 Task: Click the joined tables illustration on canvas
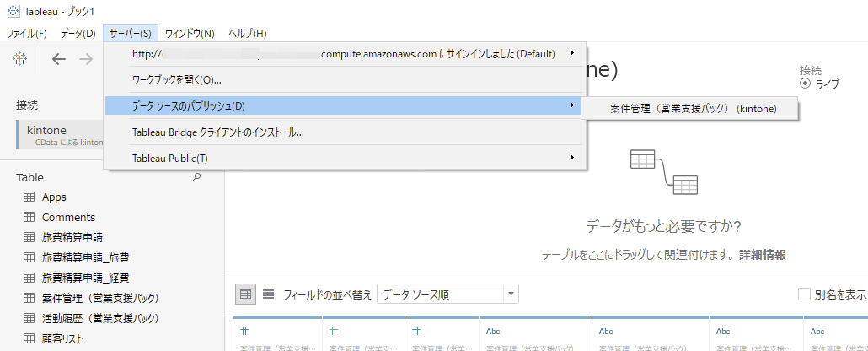(x=664, y=171)
